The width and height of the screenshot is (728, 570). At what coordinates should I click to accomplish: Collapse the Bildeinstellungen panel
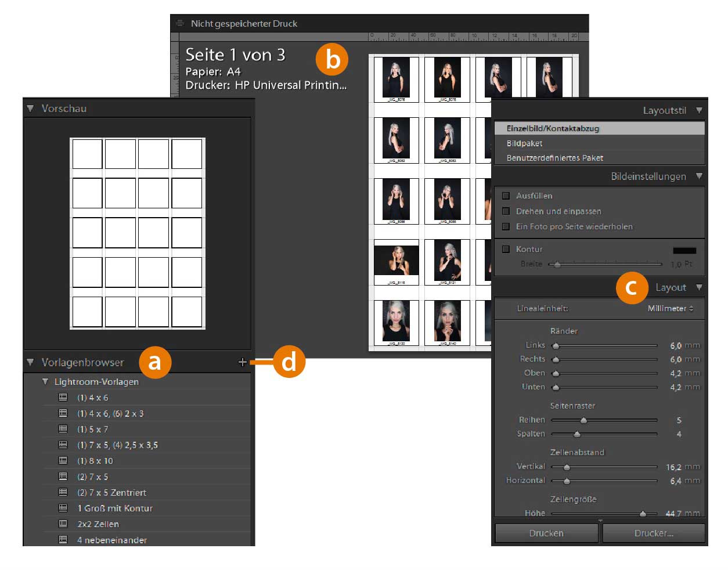pos(699,176)
